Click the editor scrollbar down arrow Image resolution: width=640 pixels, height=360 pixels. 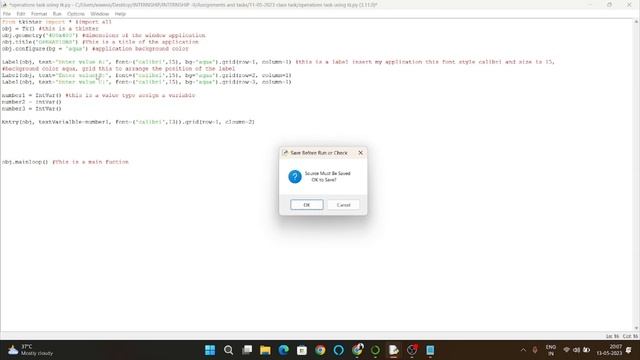click(637, 328)
